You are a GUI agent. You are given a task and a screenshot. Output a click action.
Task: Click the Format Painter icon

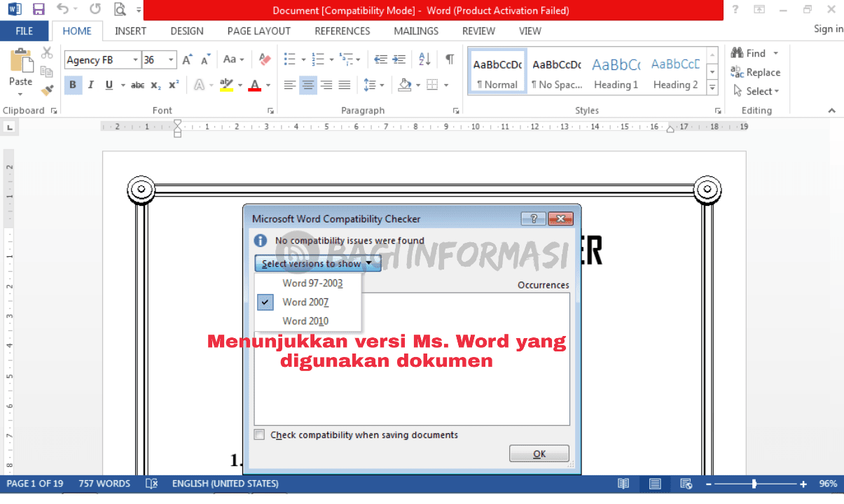point(46,90)
